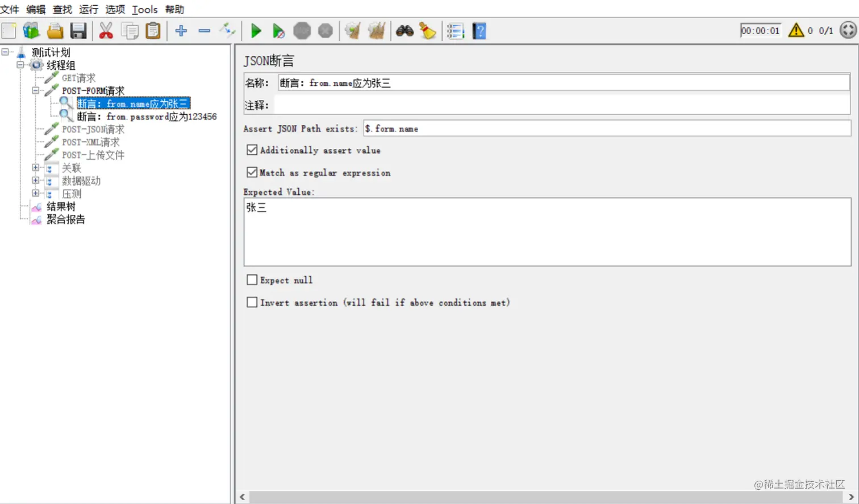The height and width of the screenshot is (504, 859).
Task: Click the 0/1 thread count text
Action: [x=826, y=31]
